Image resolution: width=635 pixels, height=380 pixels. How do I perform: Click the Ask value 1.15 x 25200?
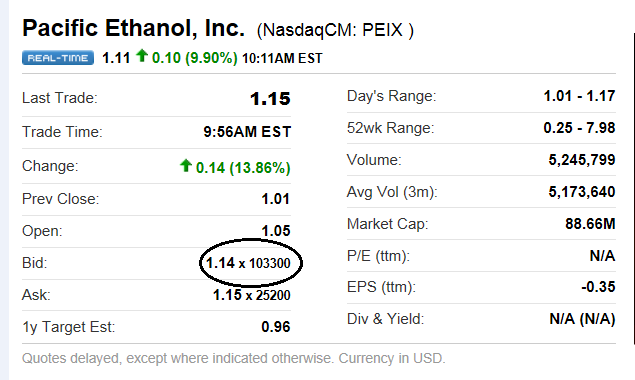(x=251, y=295)
